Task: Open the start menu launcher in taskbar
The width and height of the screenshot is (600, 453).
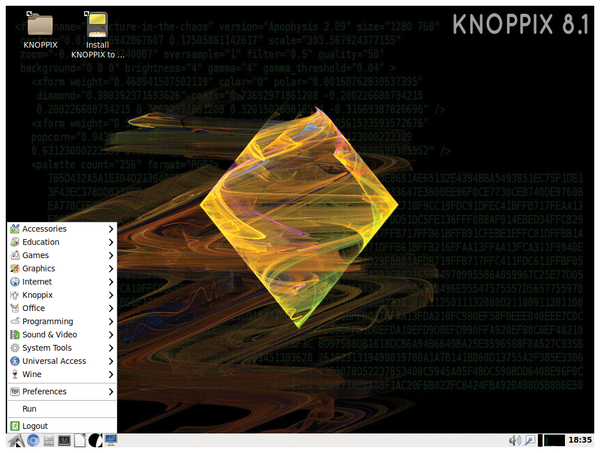Action: point(16,440)
